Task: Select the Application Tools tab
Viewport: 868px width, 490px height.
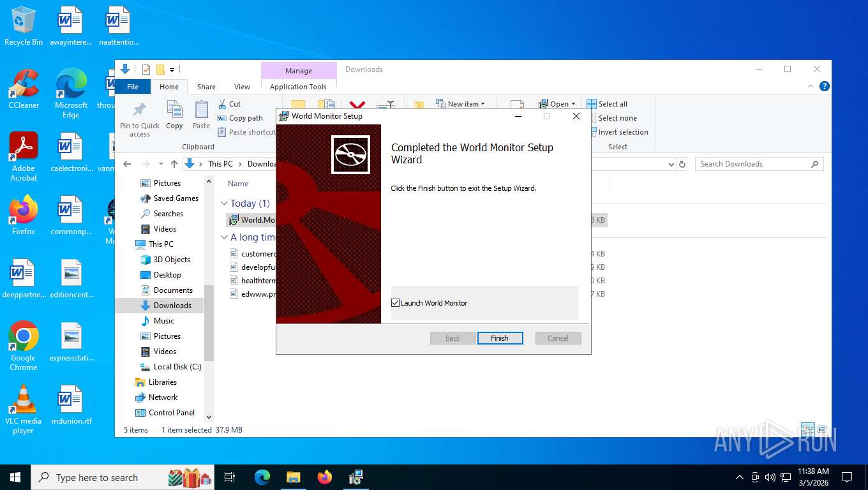Action: (x=298, y=87)
